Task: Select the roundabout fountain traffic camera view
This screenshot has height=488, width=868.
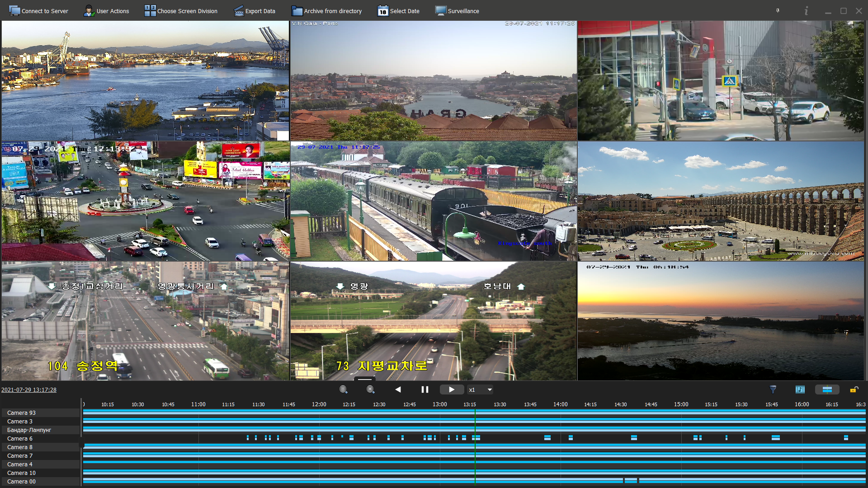Action: (145, 201)
